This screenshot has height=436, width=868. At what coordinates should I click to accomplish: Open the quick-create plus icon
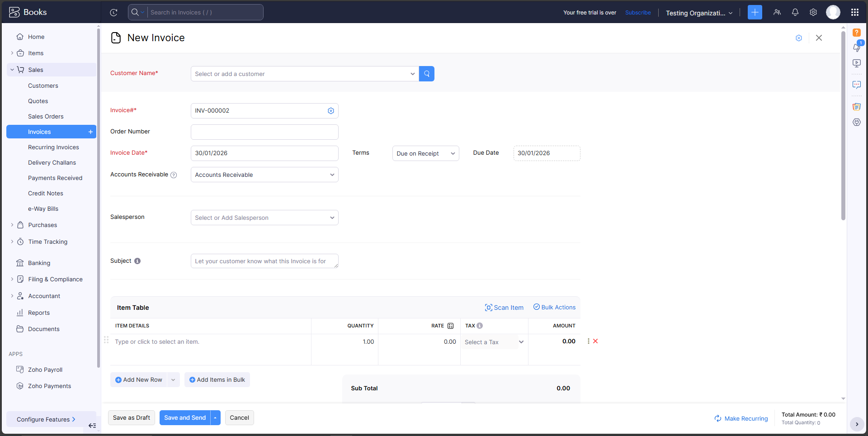tap(754, 12)
